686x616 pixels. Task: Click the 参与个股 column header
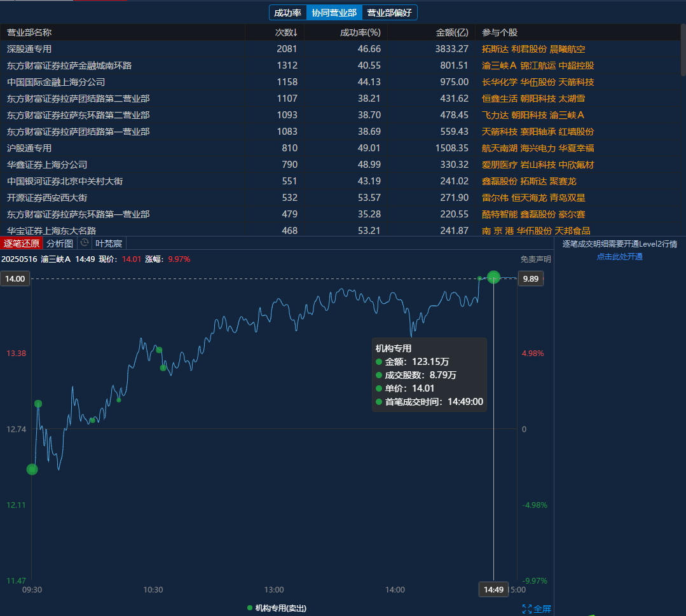[x=500, y=32]
